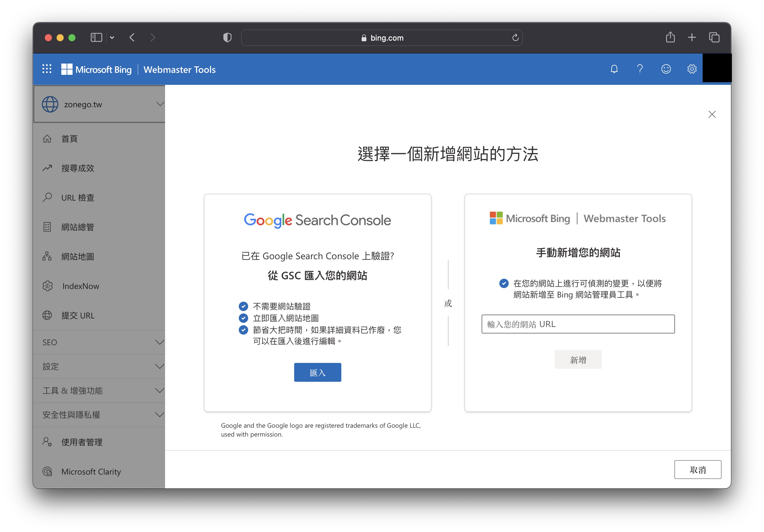The image size is (764, 532).
Task: Open Safari sidebar options chevron
Action: (112, 38)
